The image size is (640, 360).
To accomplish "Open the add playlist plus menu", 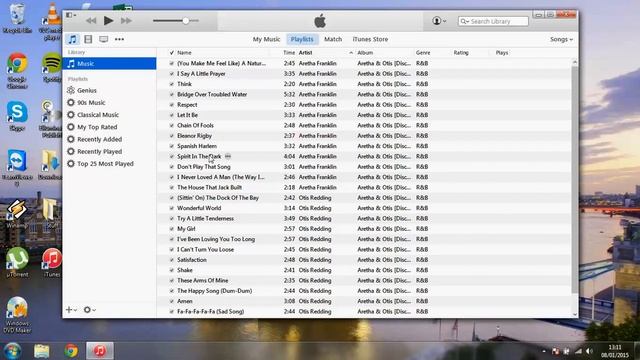I will [x=71, y=310].
